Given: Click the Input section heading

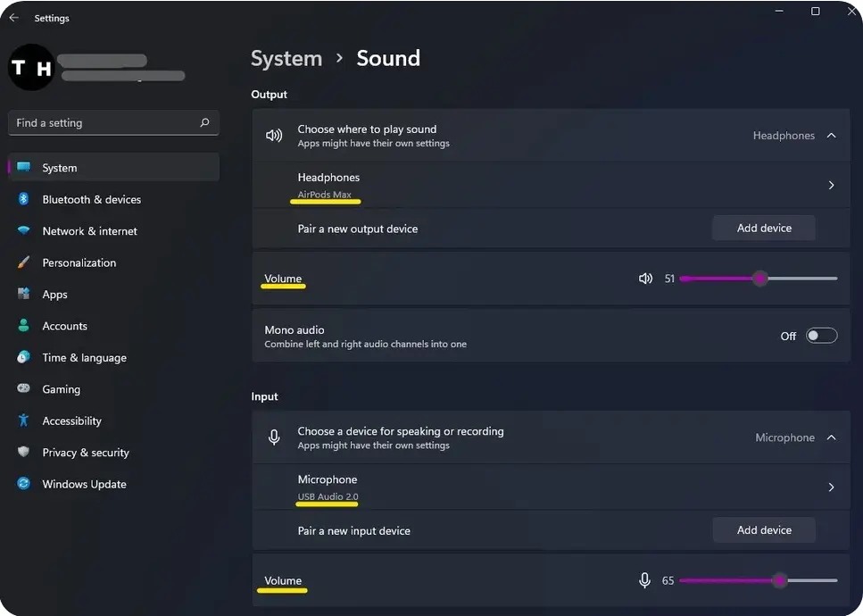Looking at the screenshot, I should point(265,396).
